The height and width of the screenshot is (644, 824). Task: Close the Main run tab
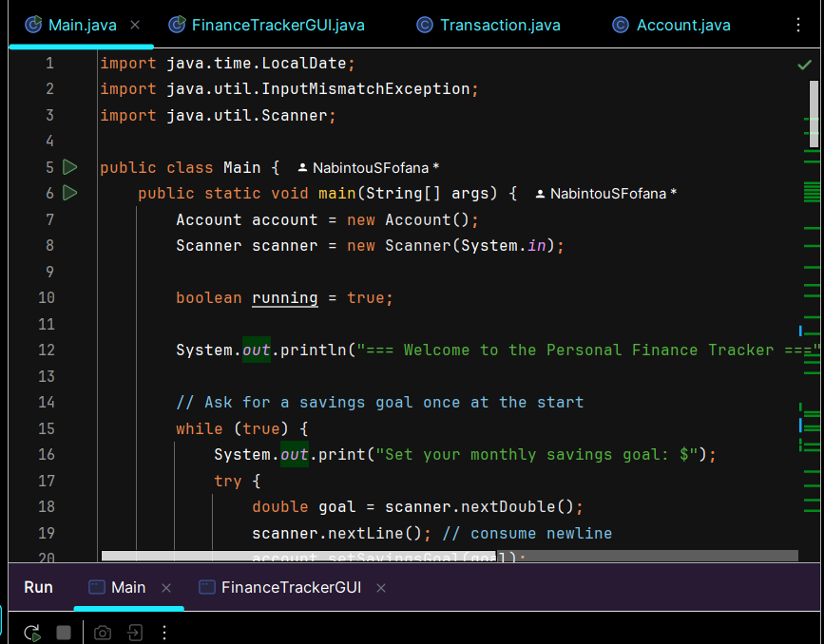coord(166,588)
